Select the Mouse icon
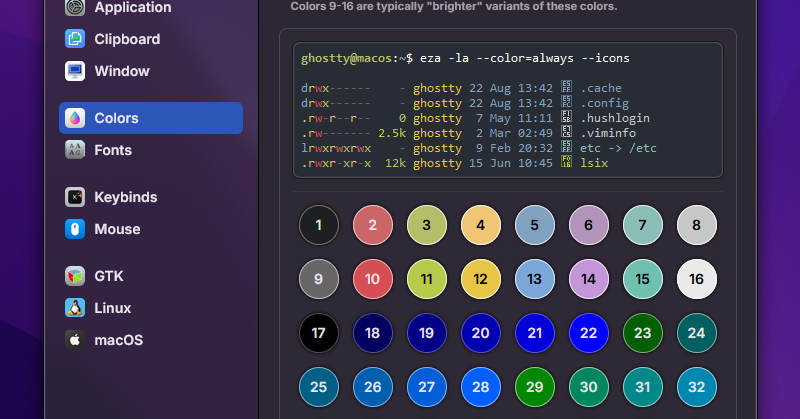 [75, 229]
